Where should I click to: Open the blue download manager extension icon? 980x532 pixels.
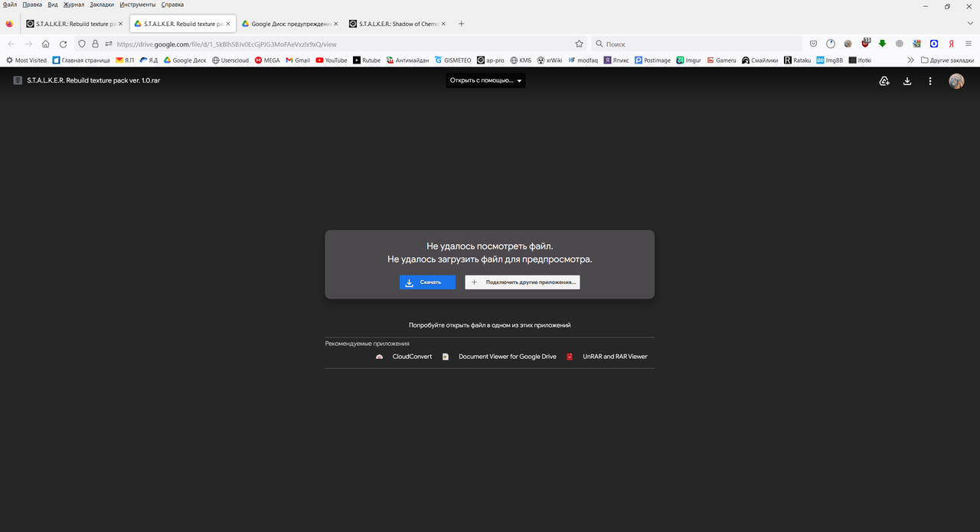(934, 44)
